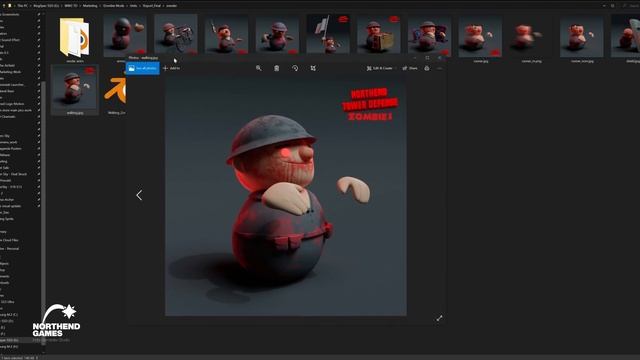Print the photo using the printer icon
Viewport: 640px width, 360px height.
[427, 68]
